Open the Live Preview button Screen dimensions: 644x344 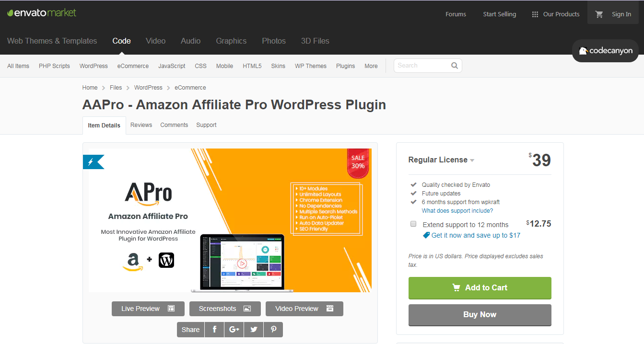(148, 309)
